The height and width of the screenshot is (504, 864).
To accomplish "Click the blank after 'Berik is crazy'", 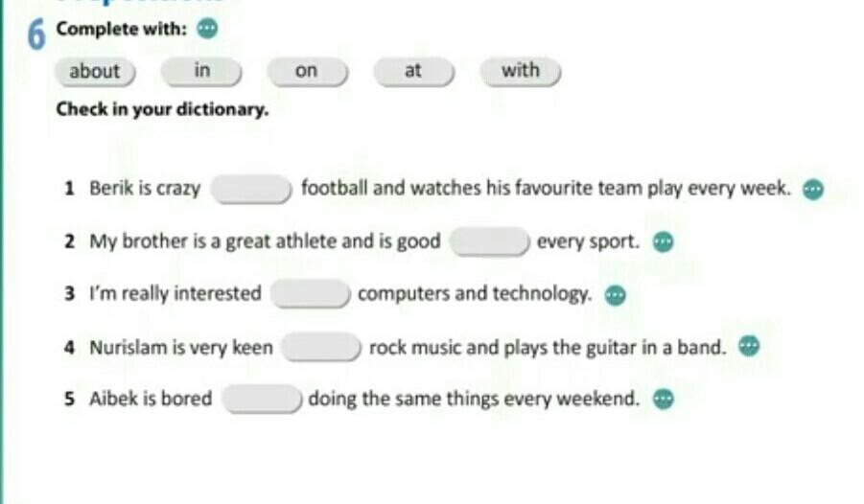I will (251, 189).
